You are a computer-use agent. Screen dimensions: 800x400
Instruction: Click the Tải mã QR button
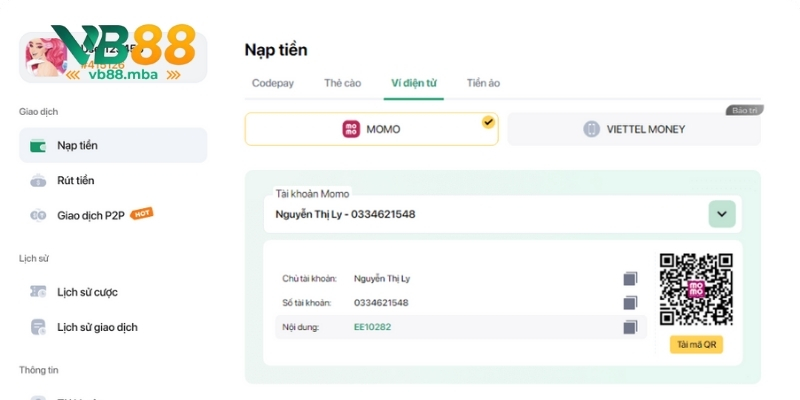pyautogui.click(x=696, y=345)
